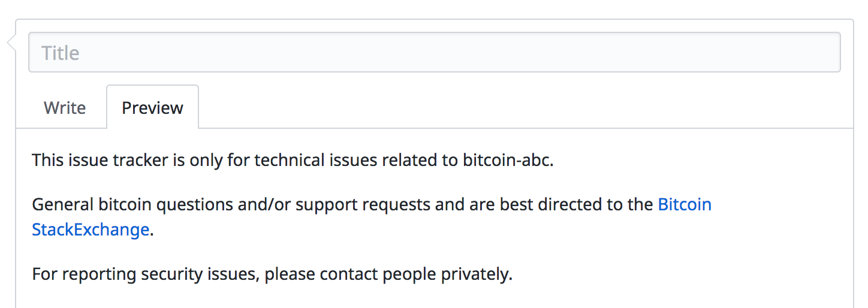868x308 pixels.
Task: Switch to the Write tab
Action: (65, 108)
